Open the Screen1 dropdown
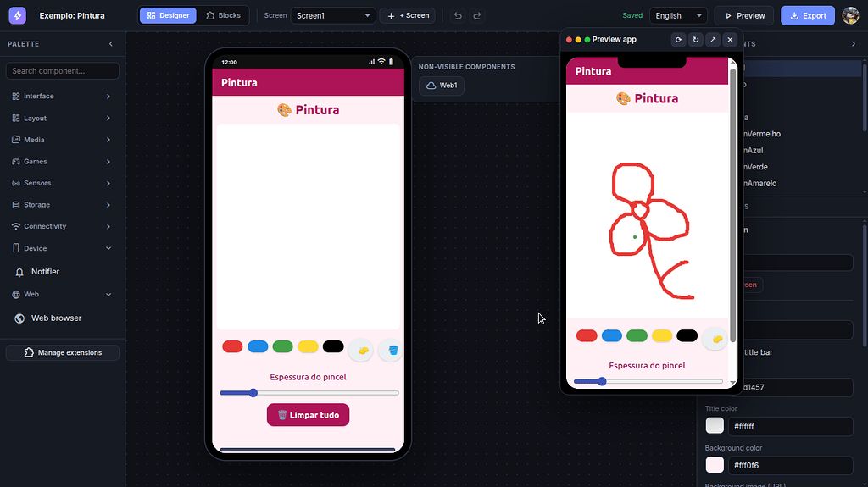 pyautogui.click(x=333, y=15)
